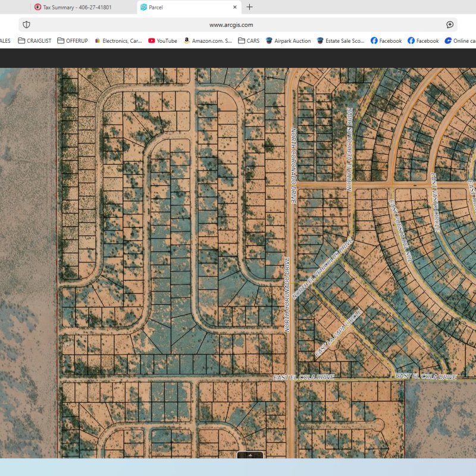Open the CRAIGLIST bookmarks folder

pyautogui.click(x=35, y=40)
